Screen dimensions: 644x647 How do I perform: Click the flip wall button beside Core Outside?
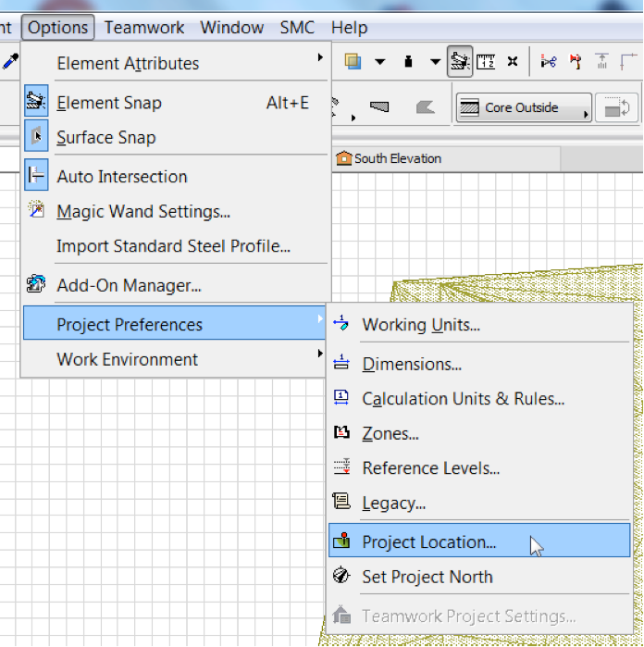click(616, 107)
